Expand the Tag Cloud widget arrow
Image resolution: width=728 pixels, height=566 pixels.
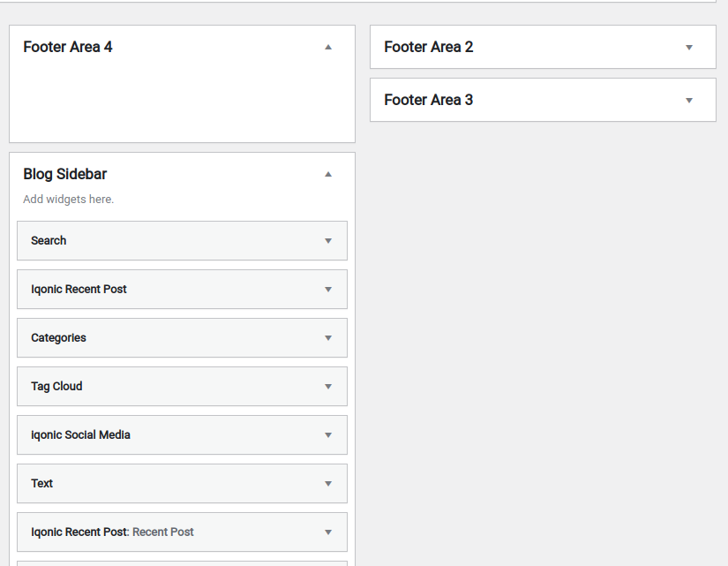328,386
